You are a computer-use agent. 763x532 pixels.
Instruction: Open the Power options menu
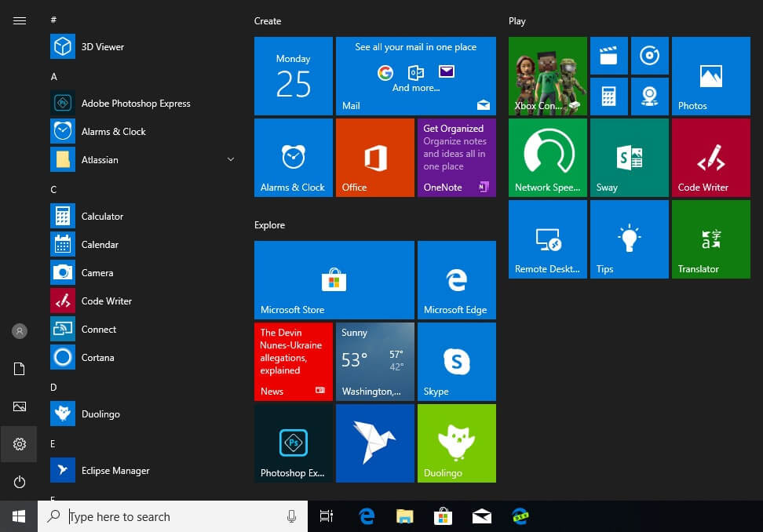(x=20, y=482)
